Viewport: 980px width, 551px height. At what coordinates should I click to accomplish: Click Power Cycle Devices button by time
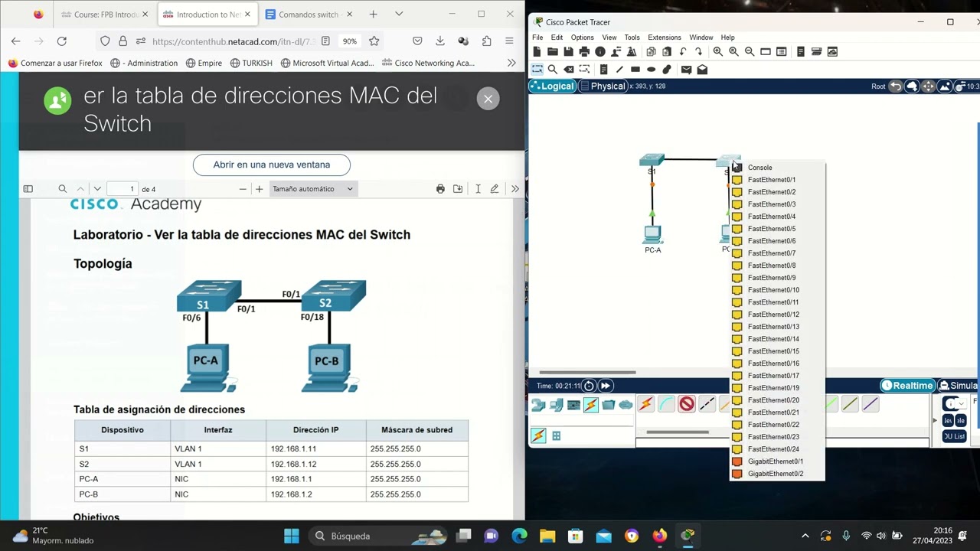click(589, 386)
